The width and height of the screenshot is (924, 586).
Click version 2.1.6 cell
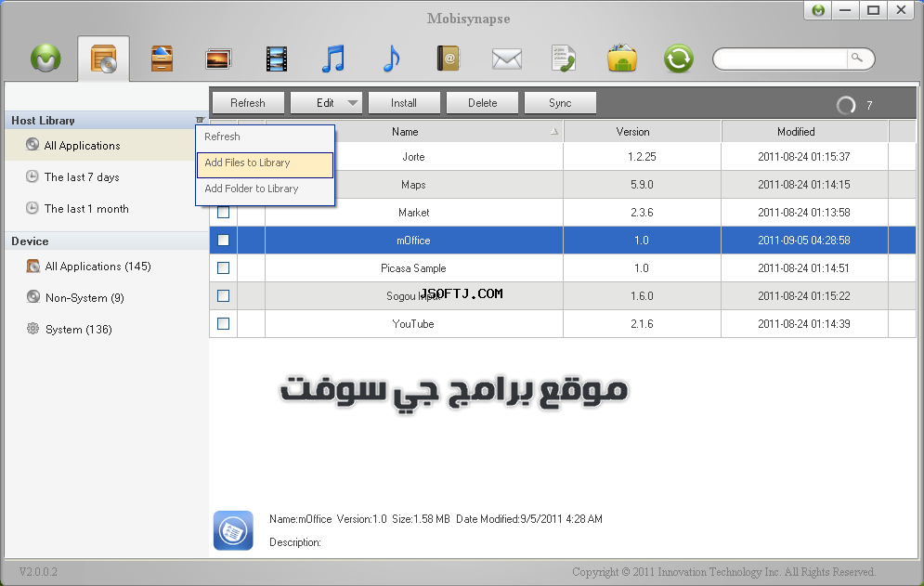pyautogui.click(x=642, y=324)
